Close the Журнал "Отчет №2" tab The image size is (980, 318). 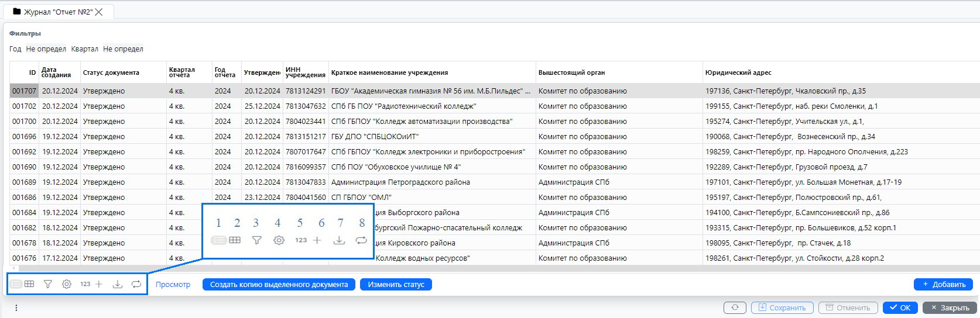[x=99, y=12]
